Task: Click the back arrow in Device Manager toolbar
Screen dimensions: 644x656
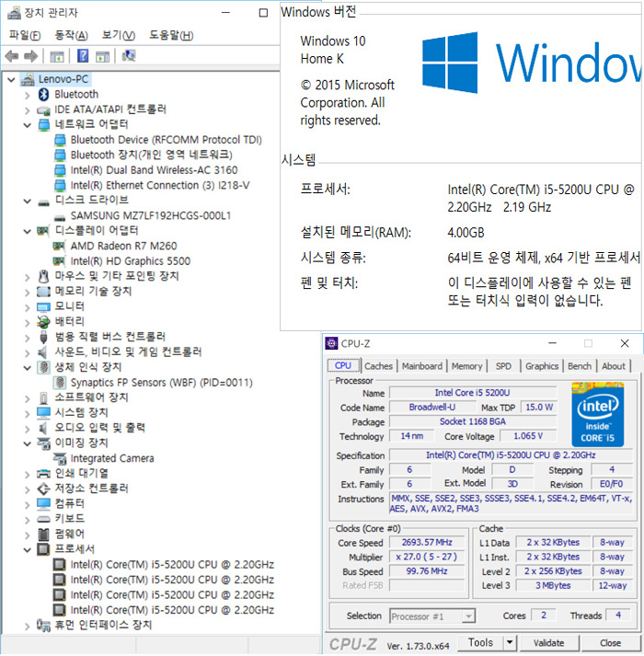Action: pyautogui.click(x=12, y=55)
